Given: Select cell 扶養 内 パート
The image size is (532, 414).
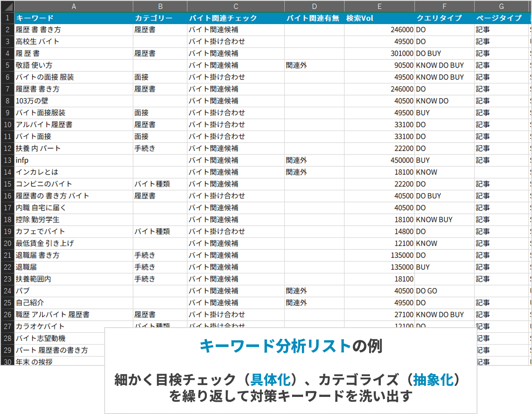Looking at the screenshot, I should (x=74, y=148).
